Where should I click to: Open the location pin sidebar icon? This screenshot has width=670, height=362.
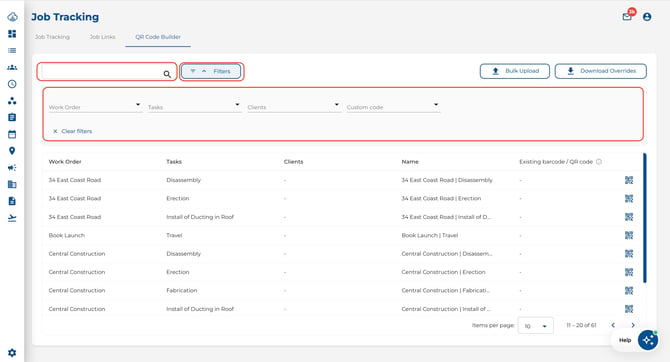[x=12, y=151]
